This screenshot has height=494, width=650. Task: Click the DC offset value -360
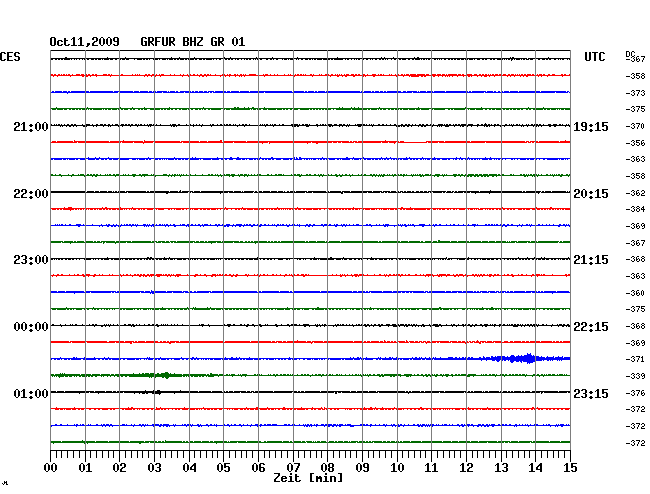(x=635, y=293)
